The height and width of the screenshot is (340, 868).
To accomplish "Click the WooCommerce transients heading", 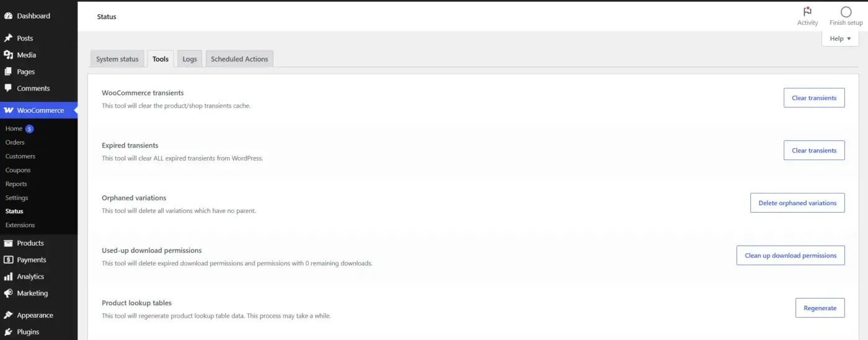I will [143, 93].
